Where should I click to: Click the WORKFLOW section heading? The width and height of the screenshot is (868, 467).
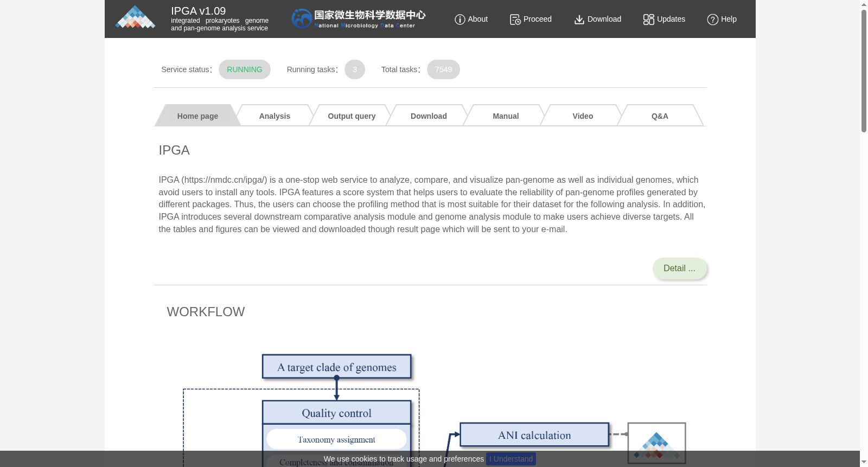[x=206, y=312]
